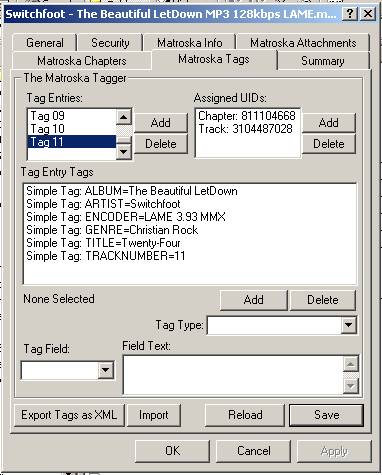
Task: Select Tag 10 in Tag Entries
Action: (72, 129)
